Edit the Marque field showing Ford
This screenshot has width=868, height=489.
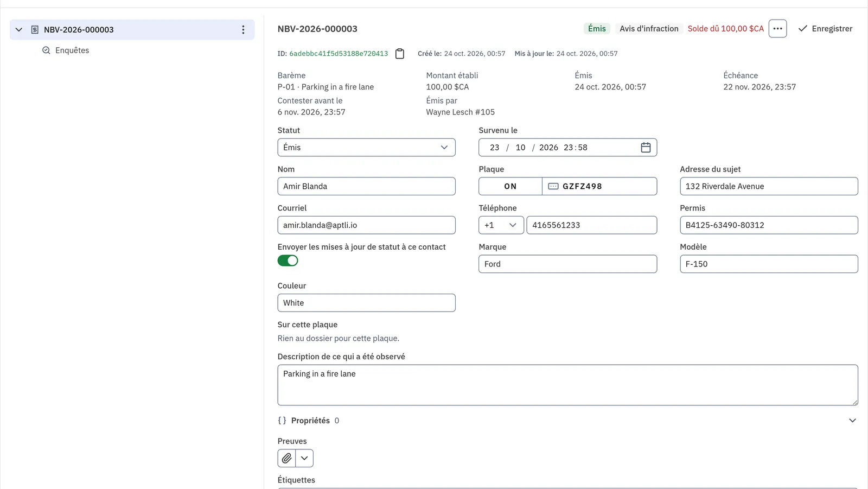coord(567,264)
